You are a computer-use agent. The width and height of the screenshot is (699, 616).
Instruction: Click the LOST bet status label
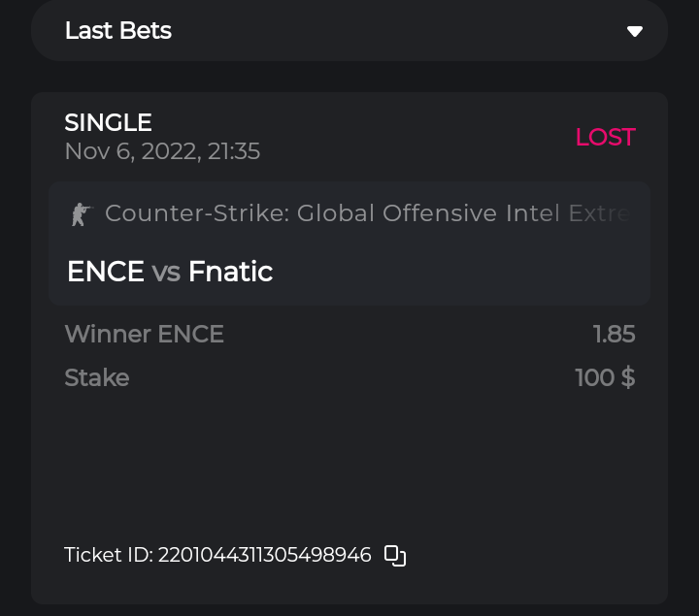(x=605, y=138)
